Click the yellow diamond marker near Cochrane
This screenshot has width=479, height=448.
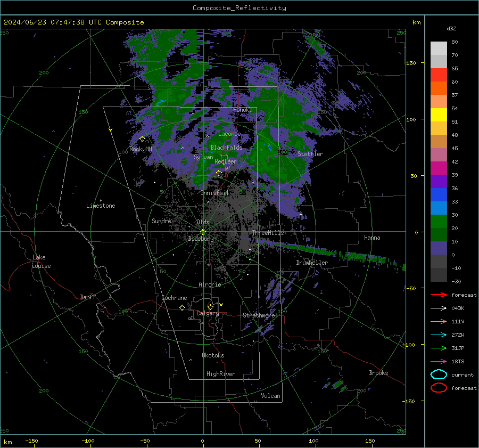pyautogui.click(x=183, y=307)
